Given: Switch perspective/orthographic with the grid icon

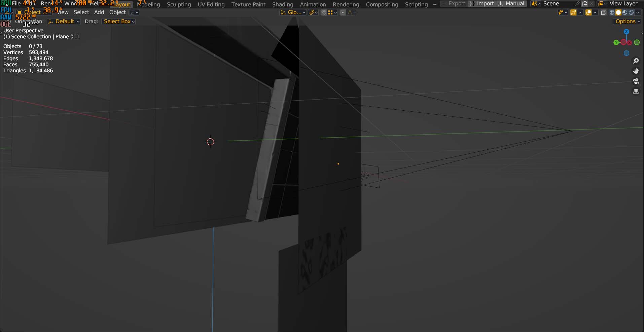Looking at the screenshot, I should click(x=636, y=91).
